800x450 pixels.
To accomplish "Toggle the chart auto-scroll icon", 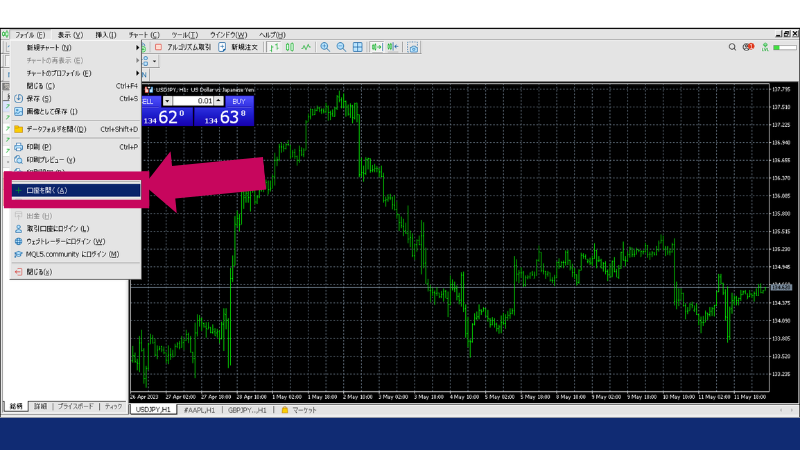I will pos(377,47).
